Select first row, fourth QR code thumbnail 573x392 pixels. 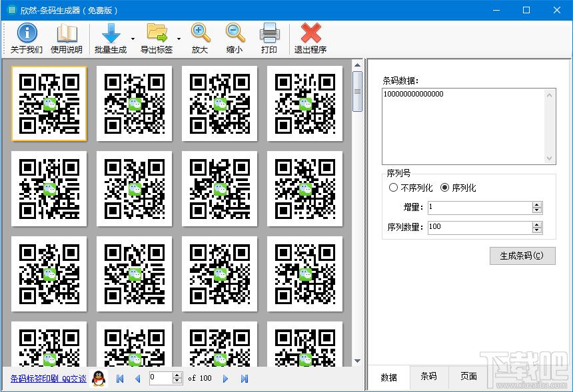[x=305, y=103]
